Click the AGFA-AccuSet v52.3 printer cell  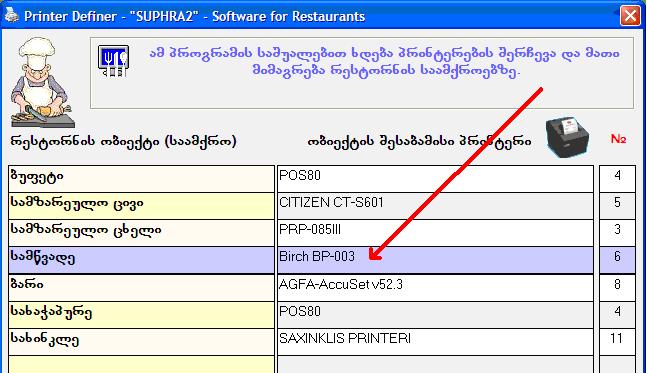(x=436, y=287)
